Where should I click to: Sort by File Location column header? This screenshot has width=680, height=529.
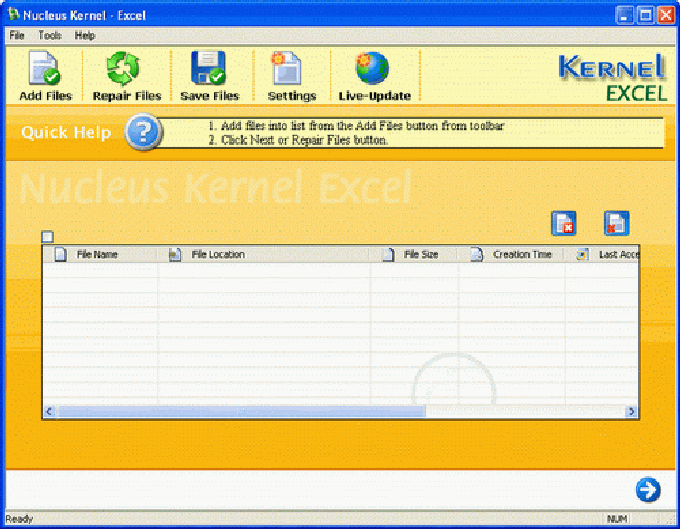263,255
